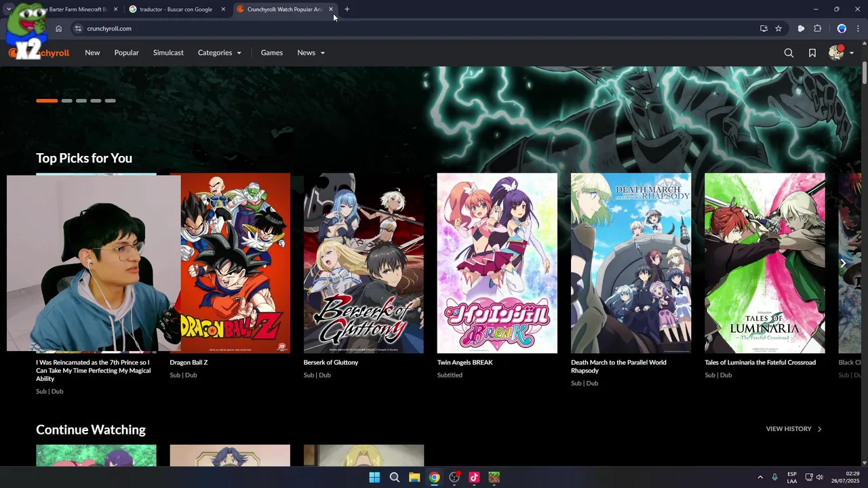The height and width of the screenshot is (488, 868).
Task: Open the first Continue Watching thumbnail
Action: click(96, 455)
